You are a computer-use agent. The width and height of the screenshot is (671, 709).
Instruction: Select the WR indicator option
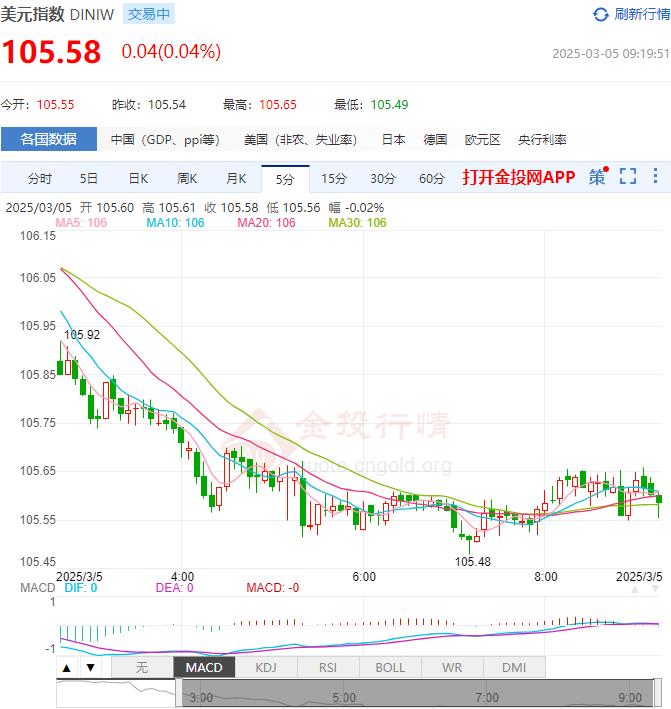tap(452, 667)
